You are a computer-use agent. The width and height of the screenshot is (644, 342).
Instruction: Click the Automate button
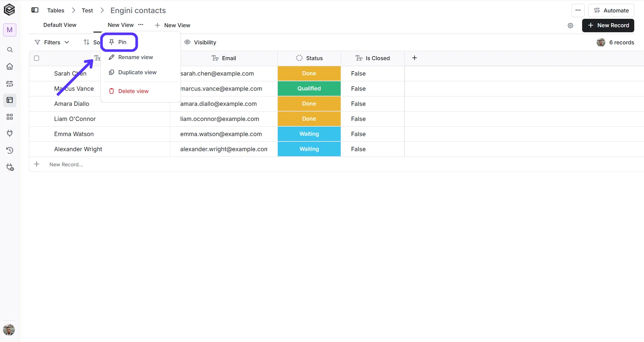coord(611,10)
